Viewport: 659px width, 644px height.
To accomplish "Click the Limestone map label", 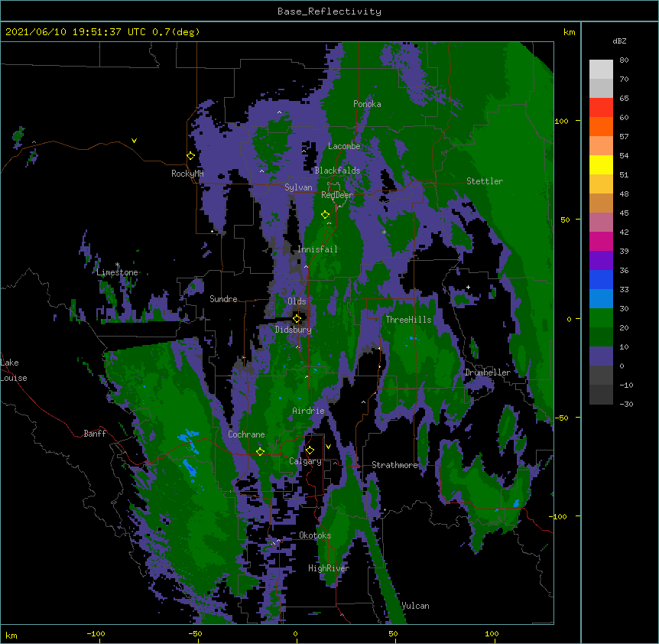I will [x=117, y=272].
